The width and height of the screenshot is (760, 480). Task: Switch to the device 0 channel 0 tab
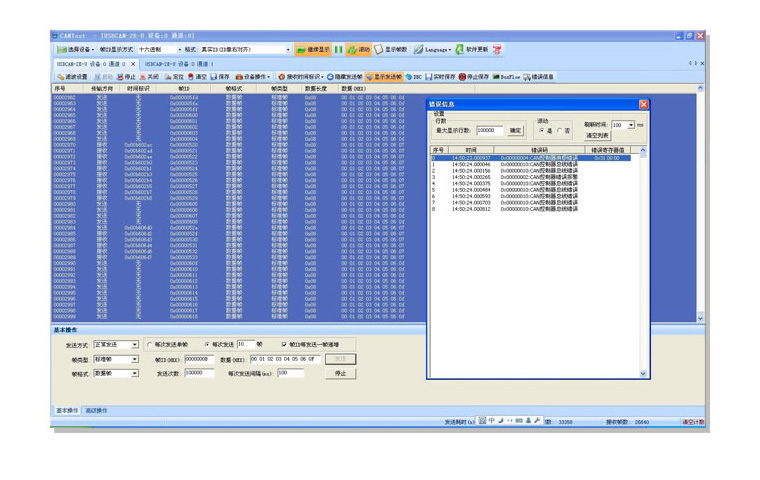tap(91, 64)
